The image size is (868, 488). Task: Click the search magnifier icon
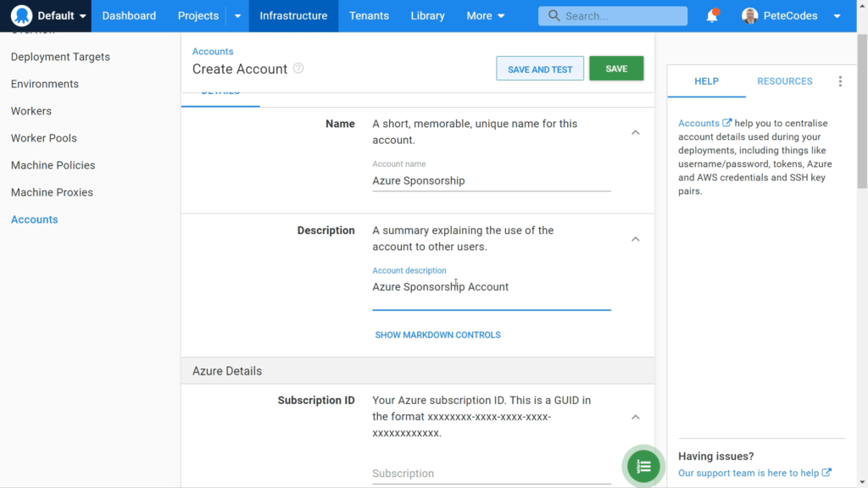tap(554, 15)
